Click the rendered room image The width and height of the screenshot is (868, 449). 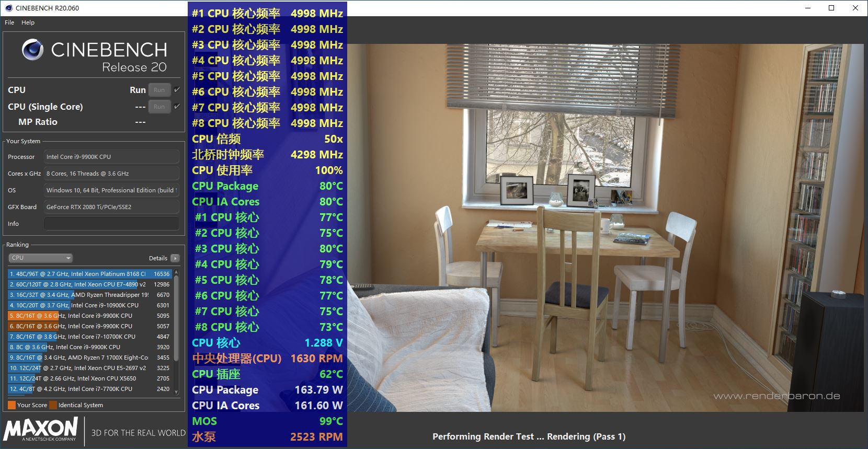click(x=605, y=227)
